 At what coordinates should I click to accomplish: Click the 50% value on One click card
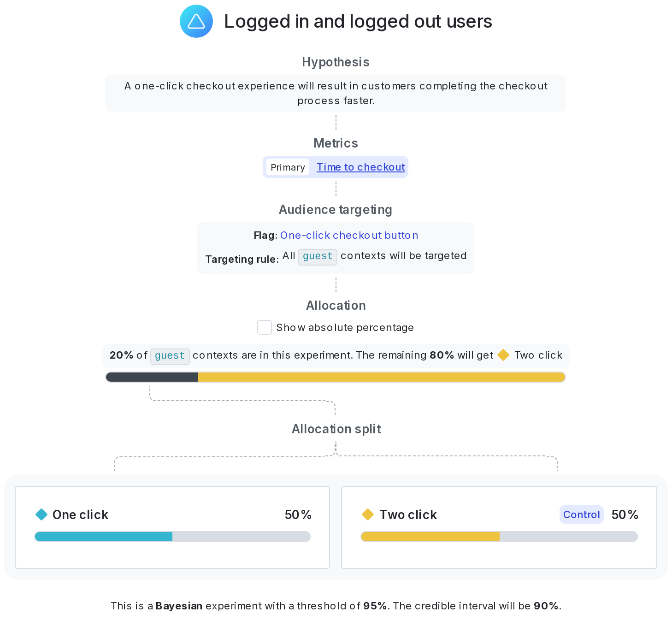(x=298, y=514)
